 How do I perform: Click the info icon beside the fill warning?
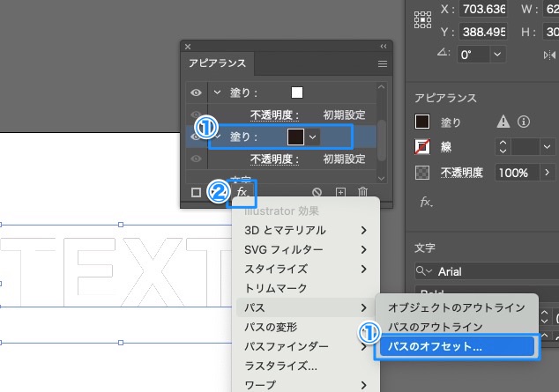(523, 122)
